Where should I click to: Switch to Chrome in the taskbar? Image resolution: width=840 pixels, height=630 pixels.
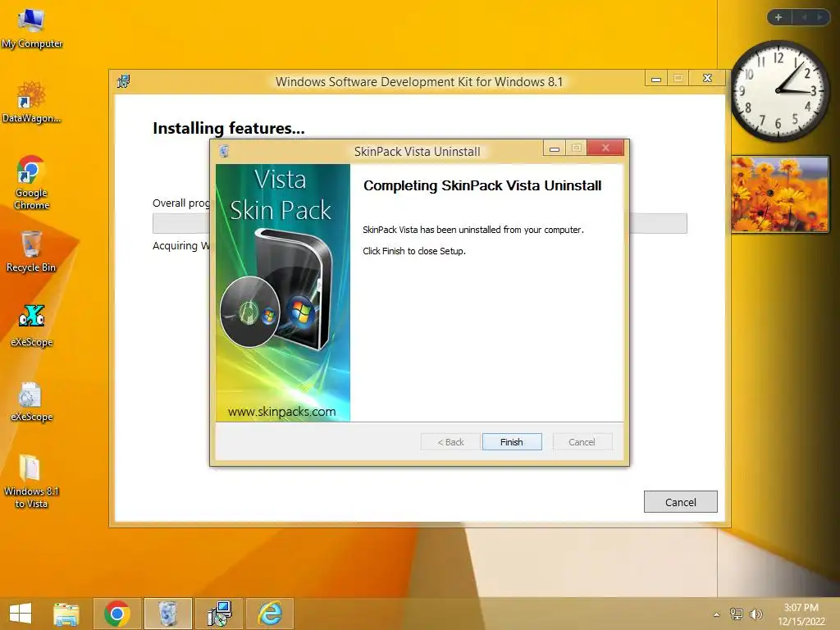117,614
